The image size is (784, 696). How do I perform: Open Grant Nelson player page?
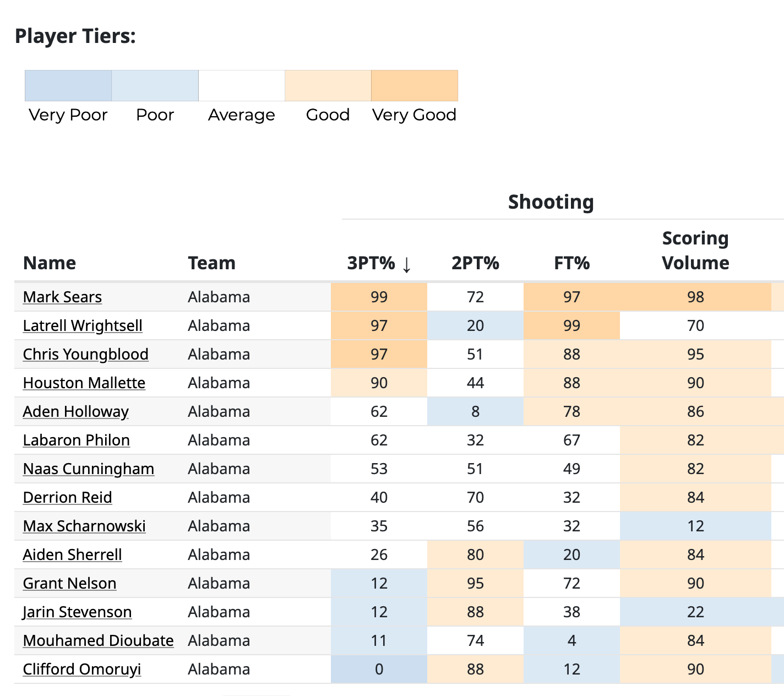point(69,583)
